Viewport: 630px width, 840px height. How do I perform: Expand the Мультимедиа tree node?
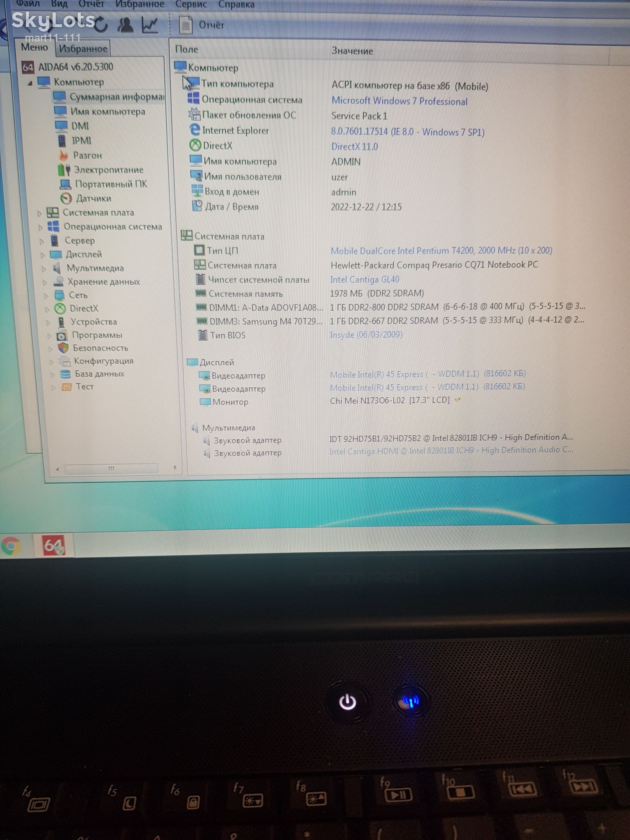(44, 269)
